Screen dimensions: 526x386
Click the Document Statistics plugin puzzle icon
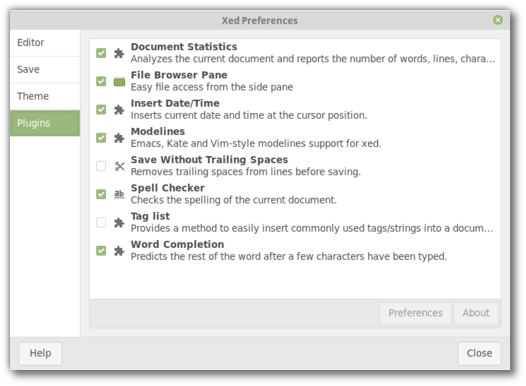pos(119,53)
